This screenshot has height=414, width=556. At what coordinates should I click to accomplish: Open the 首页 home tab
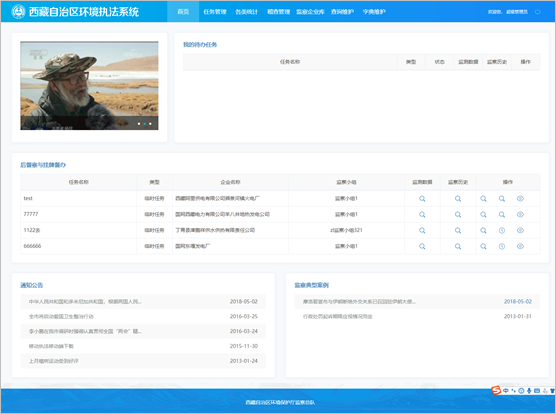point(183,12)
